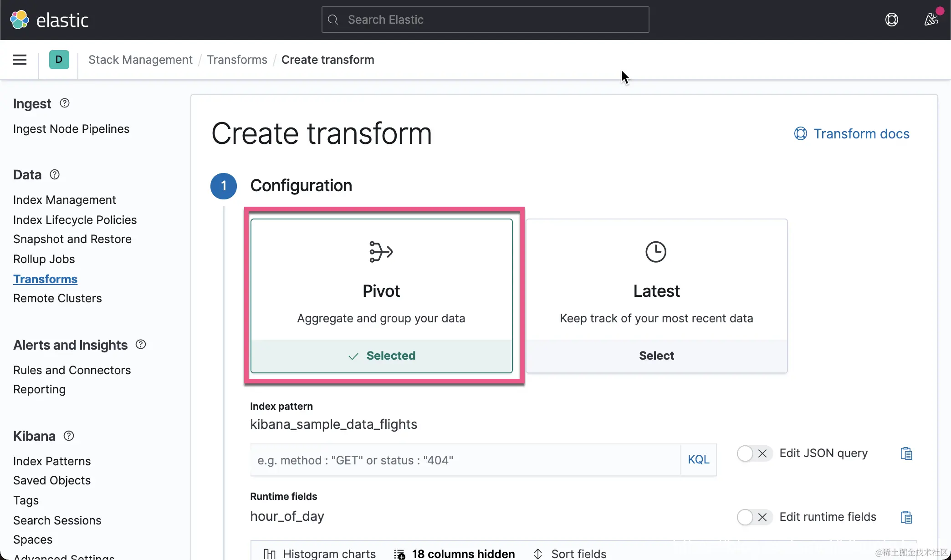This screenshot has height=560, width=951.
Task: Open the Sort fields popover
Action: (x=570, y=554)
